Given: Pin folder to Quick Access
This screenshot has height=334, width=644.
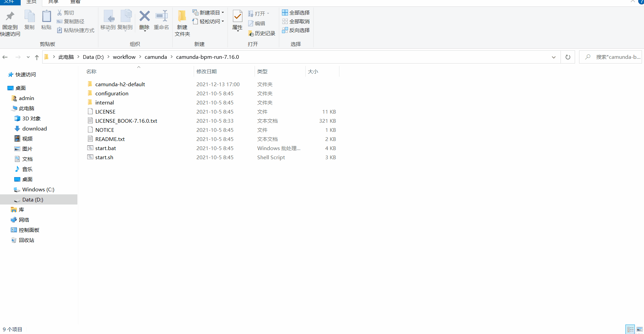Looking at the screenshot, I should [x=10, y=23].
